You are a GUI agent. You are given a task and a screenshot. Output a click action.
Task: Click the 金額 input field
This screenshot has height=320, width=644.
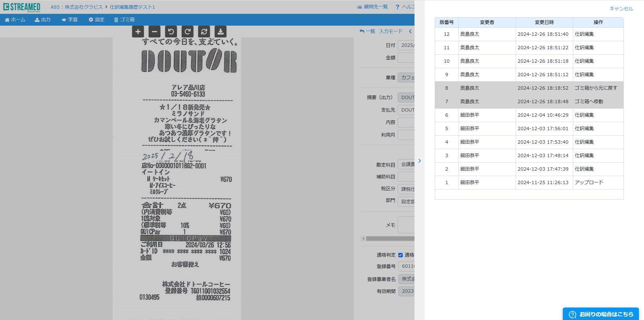coord(406,58)
